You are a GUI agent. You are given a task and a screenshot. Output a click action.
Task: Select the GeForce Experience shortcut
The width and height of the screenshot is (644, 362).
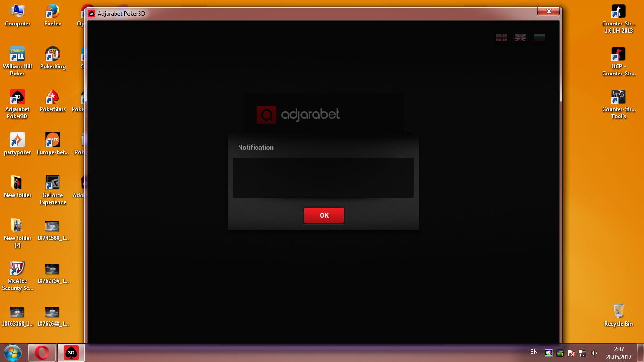coord(53,190)
